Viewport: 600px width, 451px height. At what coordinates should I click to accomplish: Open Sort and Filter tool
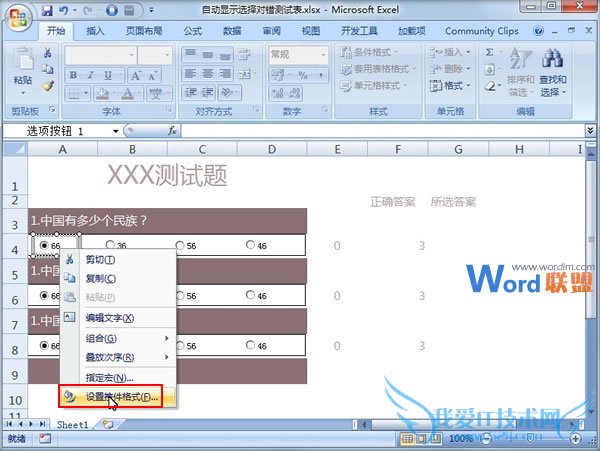(520, 72)
